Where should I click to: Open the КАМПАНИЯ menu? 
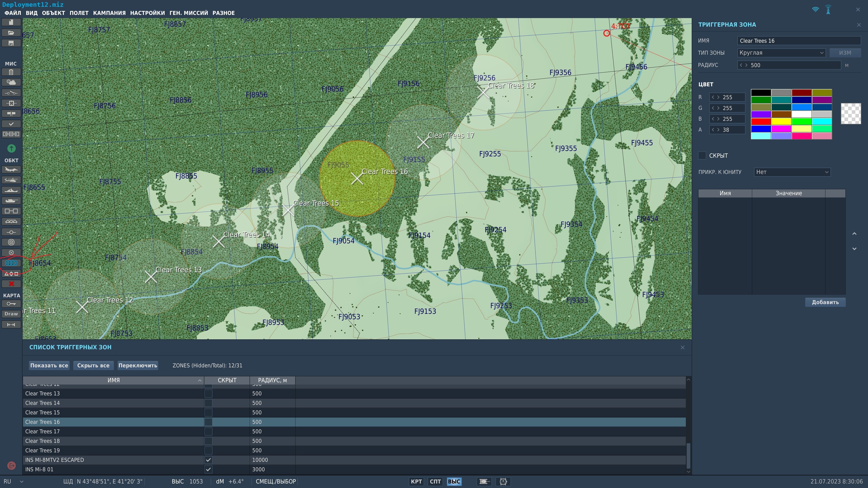coord(109,13)
